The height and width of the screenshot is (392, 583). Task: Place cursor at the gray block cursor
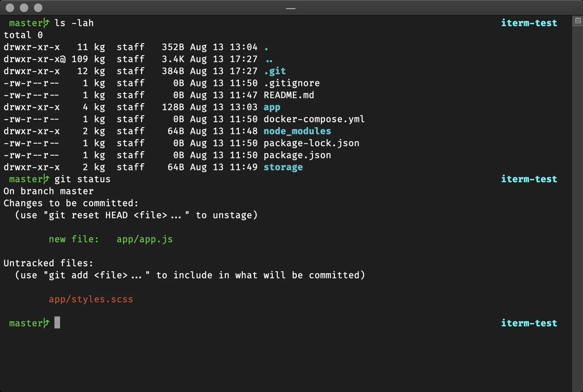click(57, 323)
